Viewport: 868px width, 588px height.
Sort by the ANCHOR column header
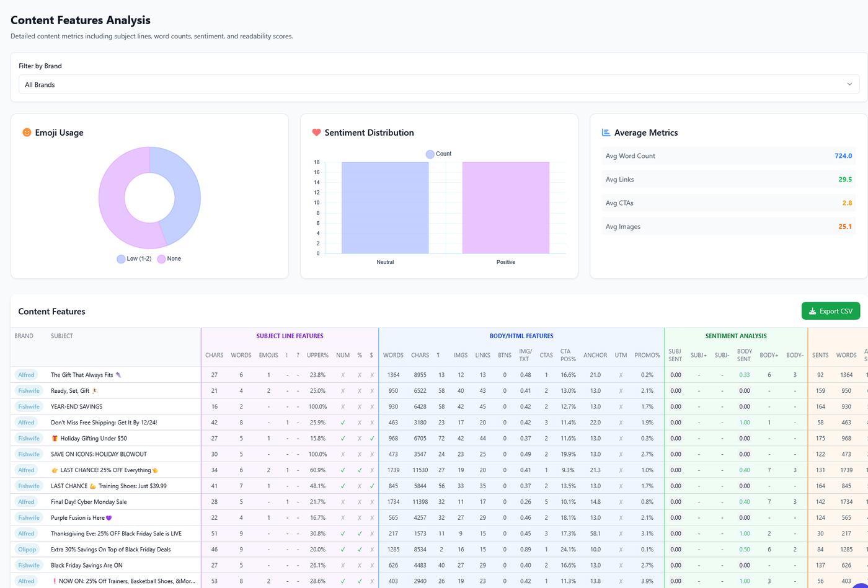(x=595, y=355)
